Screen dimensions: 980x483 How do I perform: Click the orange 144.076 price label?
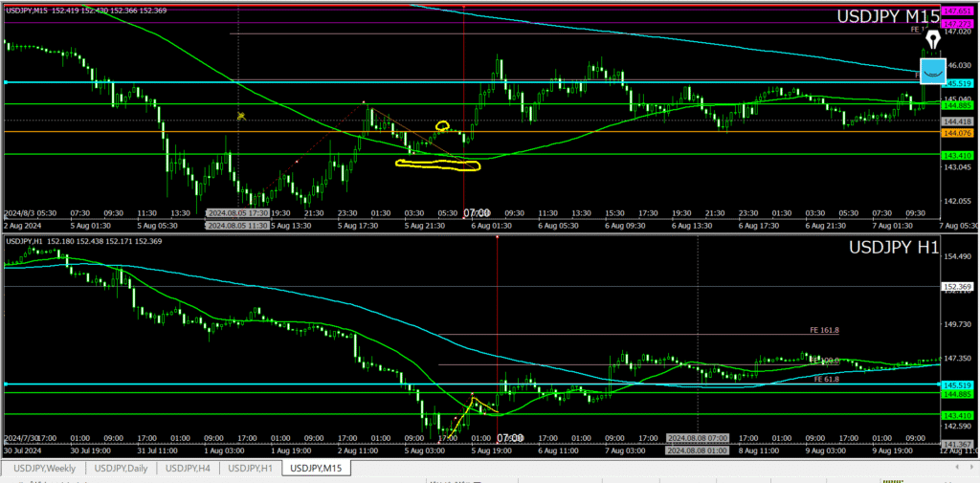957,133
